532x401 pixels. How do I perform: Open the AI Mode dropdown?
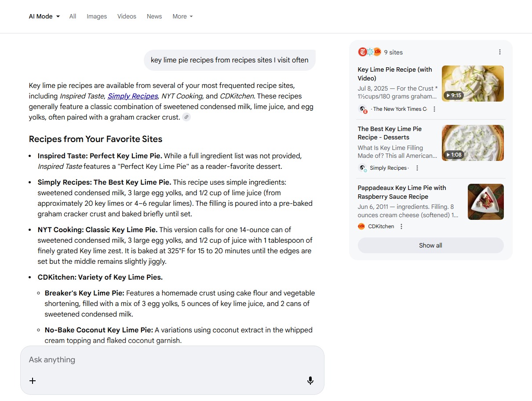(44, 16)
